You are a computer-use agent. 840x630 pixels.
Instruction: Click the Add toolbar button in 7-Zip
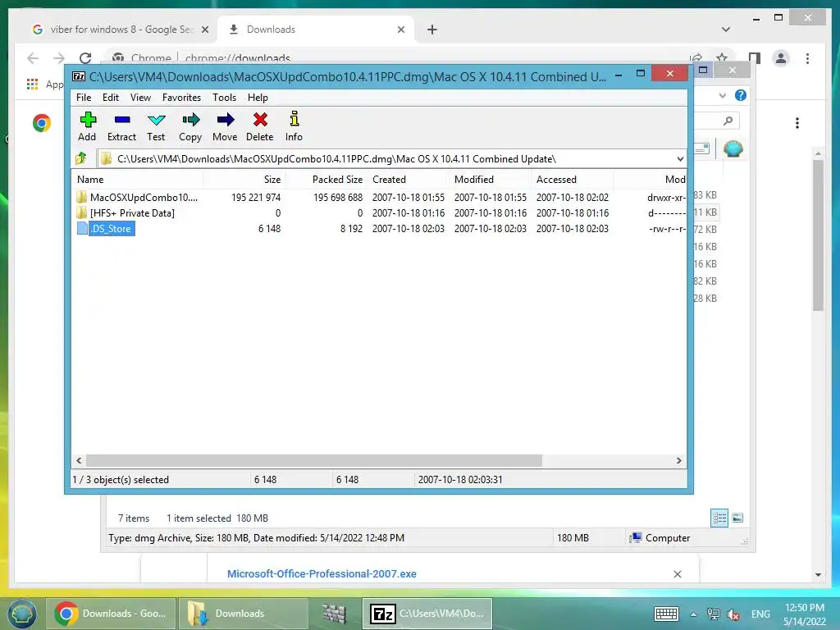pyautogui.click(x=87, y=126)
